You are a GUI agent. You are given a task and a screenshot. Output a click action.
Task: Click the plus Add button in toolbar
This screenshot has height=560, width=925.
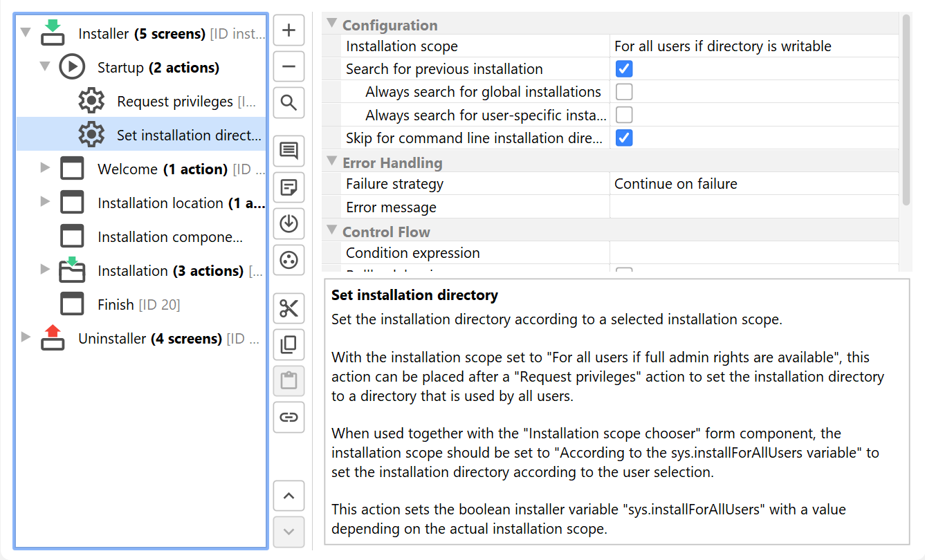tap(289, 31)
